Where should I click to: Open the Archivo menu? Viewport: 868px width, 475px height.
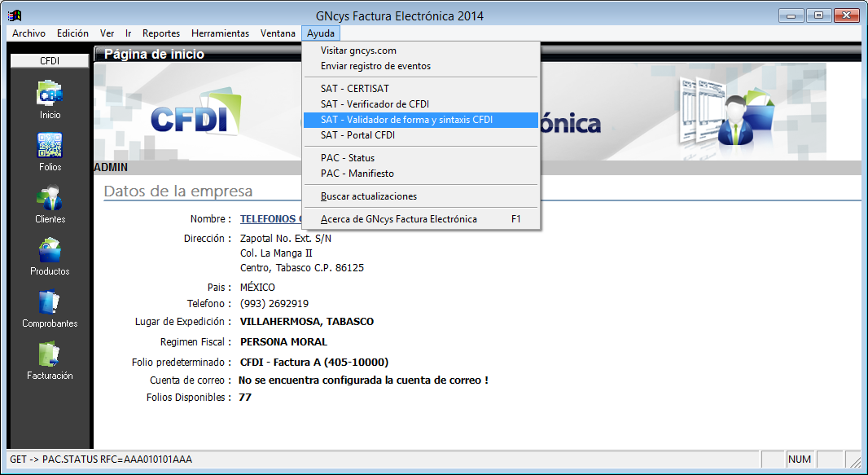[28, 33]
